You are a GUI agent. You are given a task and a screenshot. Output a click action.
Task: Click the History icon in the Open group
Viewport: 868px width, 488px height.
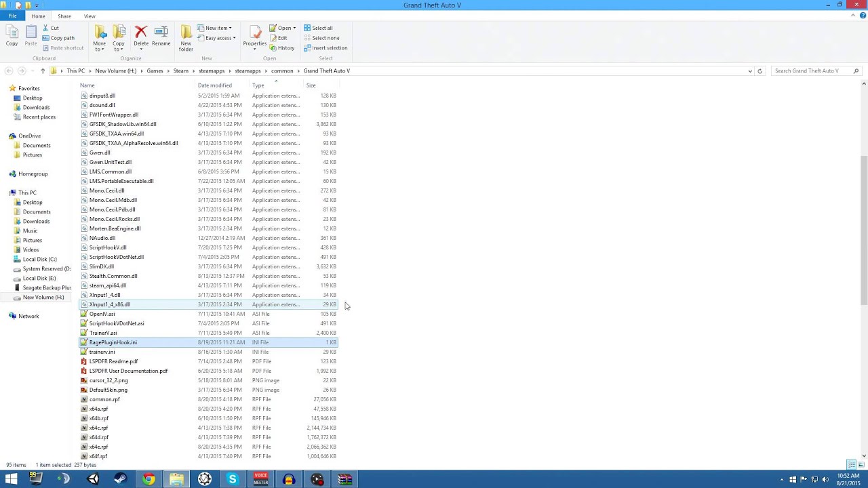point(281,48)
